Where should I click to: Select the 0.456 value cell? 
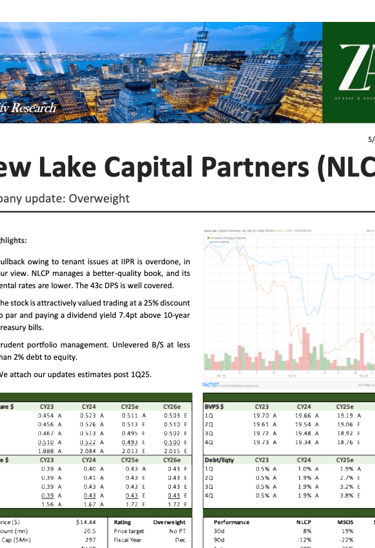(46, 424)
